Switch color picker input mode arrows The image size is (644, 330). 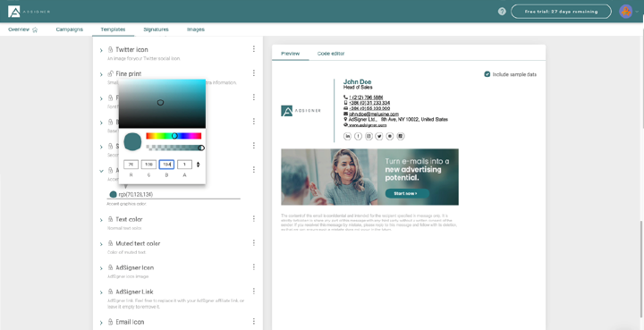(199, 165)
